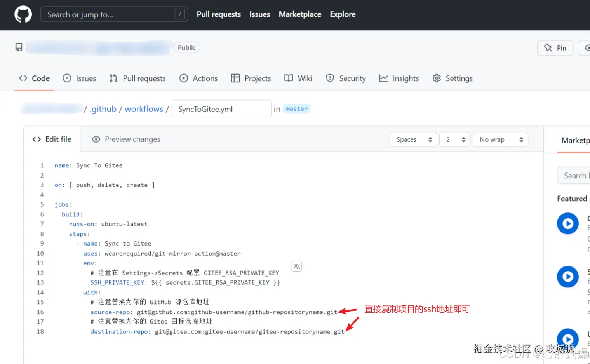The height and width of the screenshot is (364, 590).
Task: Click the 'uses: wearerequired/git-mirror-action@master' line
Action: [162, 253]
